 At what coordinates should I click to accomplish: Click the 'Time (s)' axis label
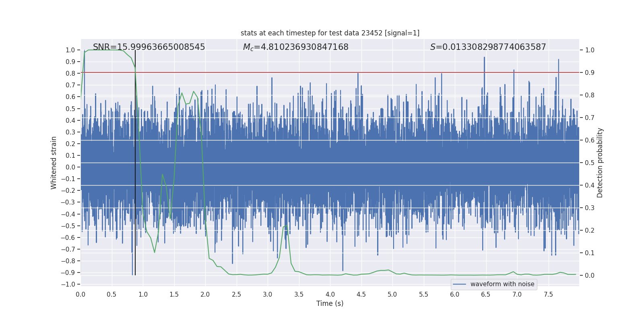[330, 303]
